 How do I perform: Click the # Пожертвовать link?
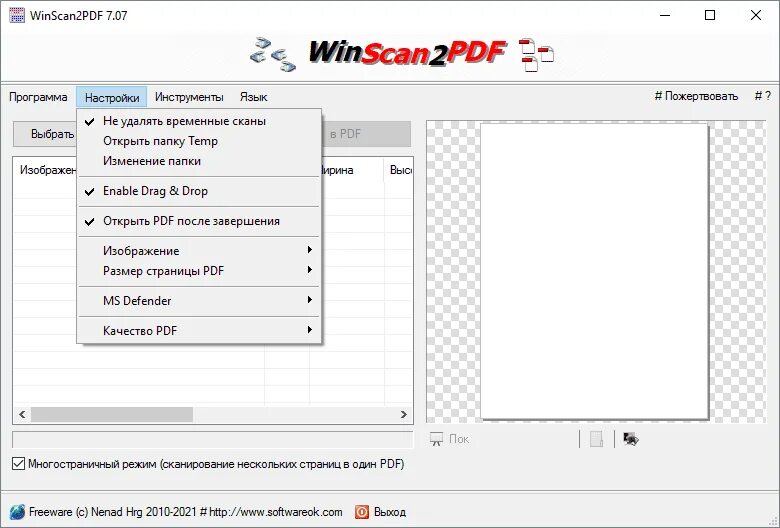(696, 96)
